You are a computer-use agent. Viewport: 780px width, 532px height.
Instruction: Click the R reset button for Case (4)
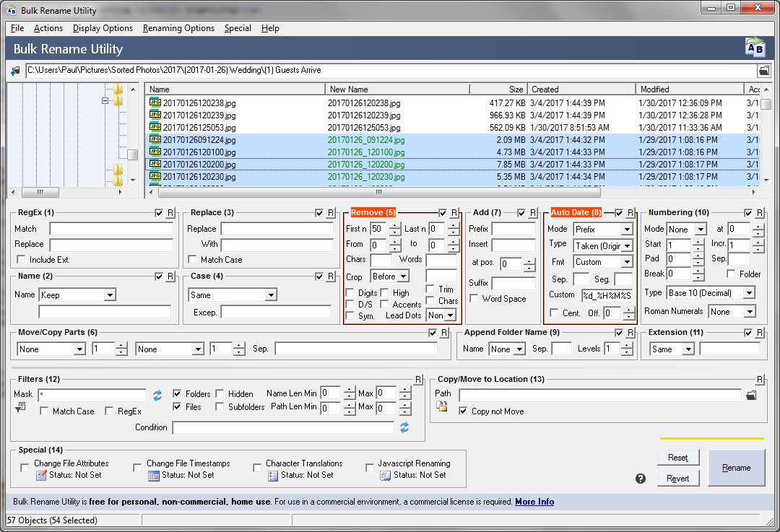pyautogui.click(x=331, y=276)
